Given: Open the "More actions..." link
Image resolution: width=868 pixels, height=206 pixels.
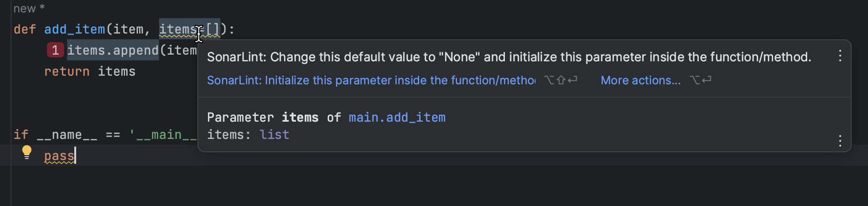Looking at the screenshot, I should tap(640, 80).
